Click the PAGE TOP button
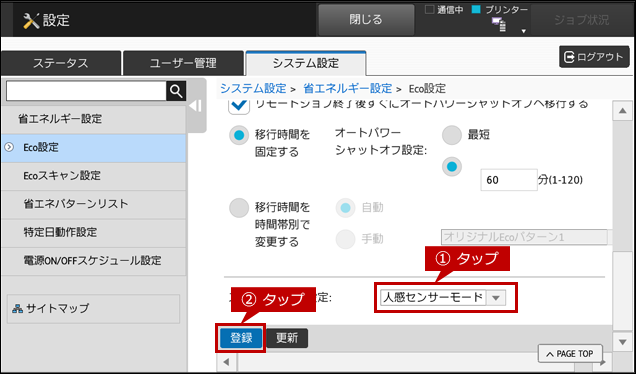 click(x=570, y=354)
